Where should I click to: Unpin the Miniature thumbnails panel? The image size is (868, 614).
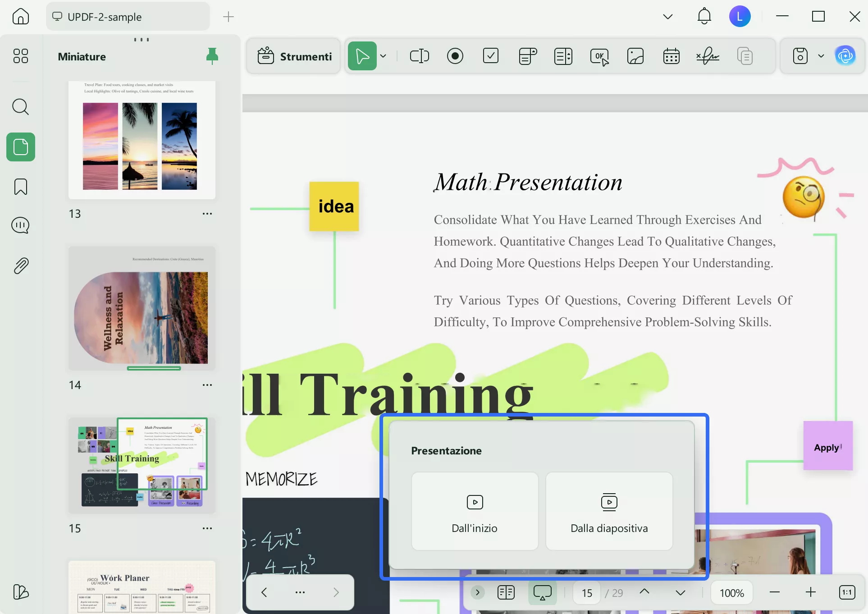(212, 56)
